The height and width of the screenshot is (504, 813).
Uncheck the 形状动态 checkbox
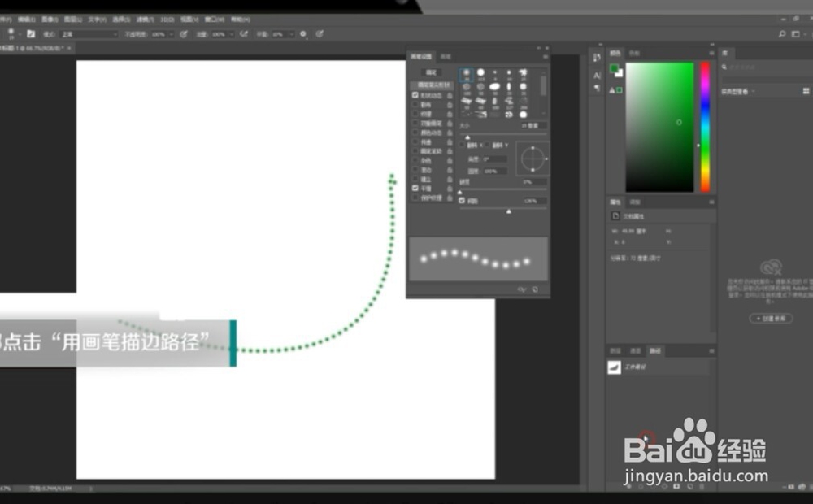pyautogui.click(x=415, y=95)
